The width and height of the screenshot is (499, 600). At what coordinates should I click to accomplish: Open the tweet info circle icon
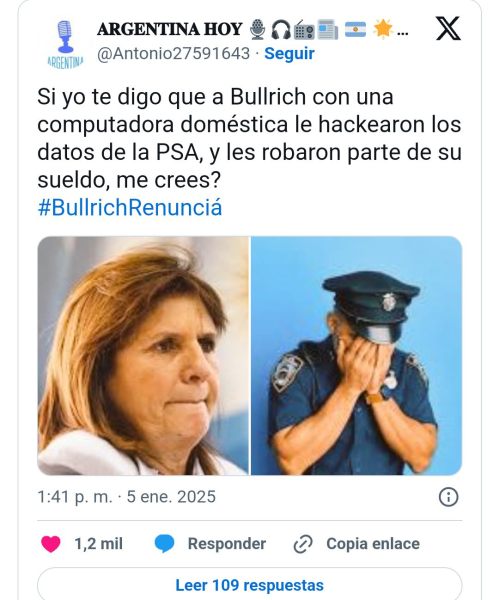pyautogui.click(x=448, y=497)
